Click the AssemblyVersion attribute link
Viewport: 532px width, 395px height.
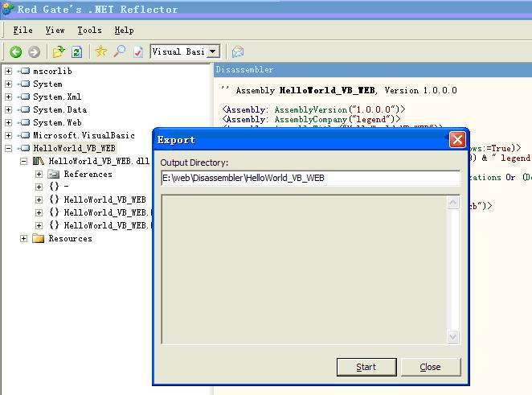pyautogui.click(x=311, y=109)
